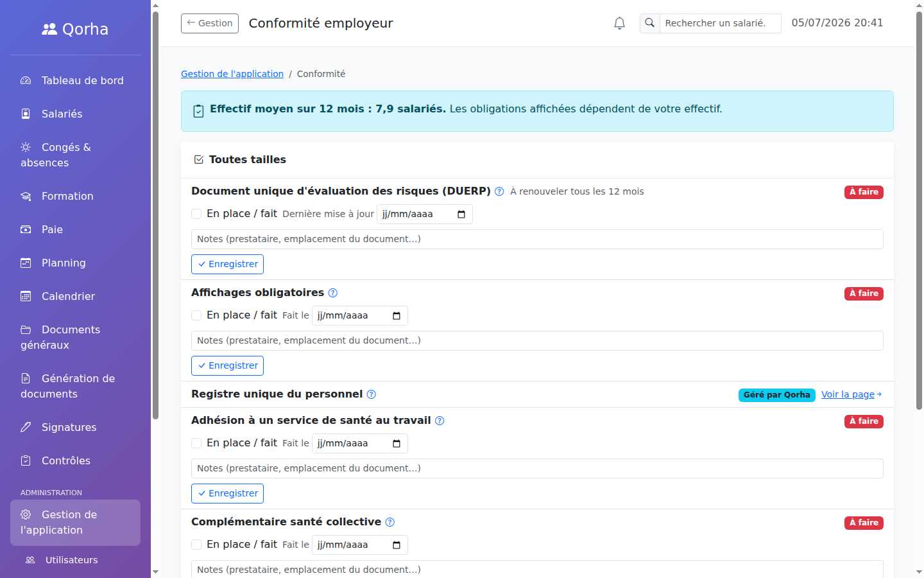The width and height of the screenshot is (924, 578).
Task: Check En place / fait for DUERP
Action: click(196, 214)
